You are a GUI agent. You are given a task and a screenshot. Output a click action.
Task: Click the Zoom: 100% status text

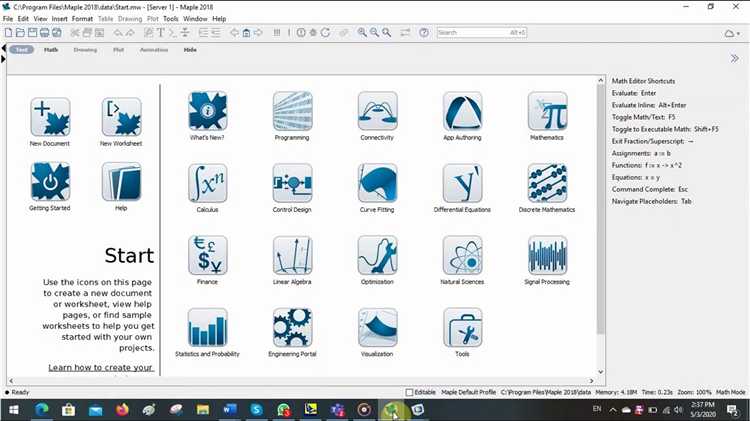click(694, 392)
